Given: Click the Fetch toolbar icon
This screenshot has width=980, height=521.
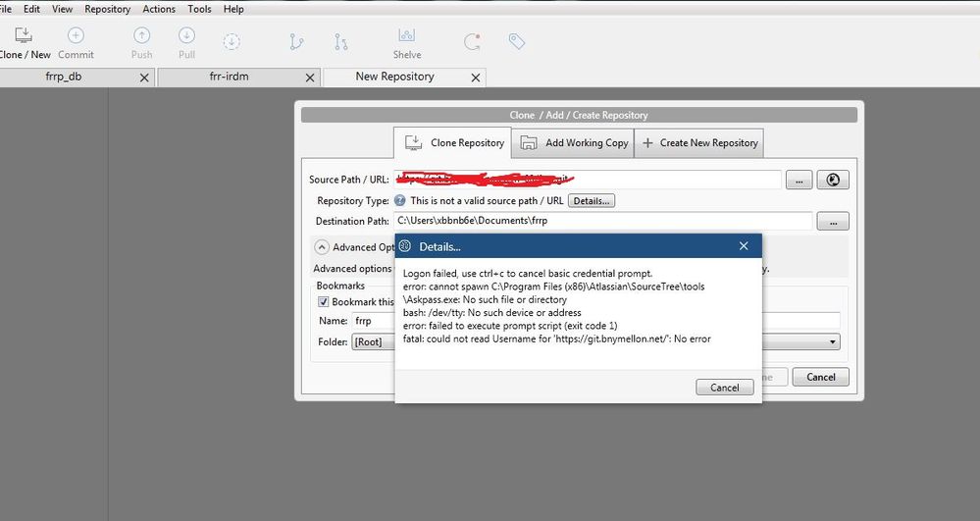Looking at the screenshot, I should (x=232, y=41).
